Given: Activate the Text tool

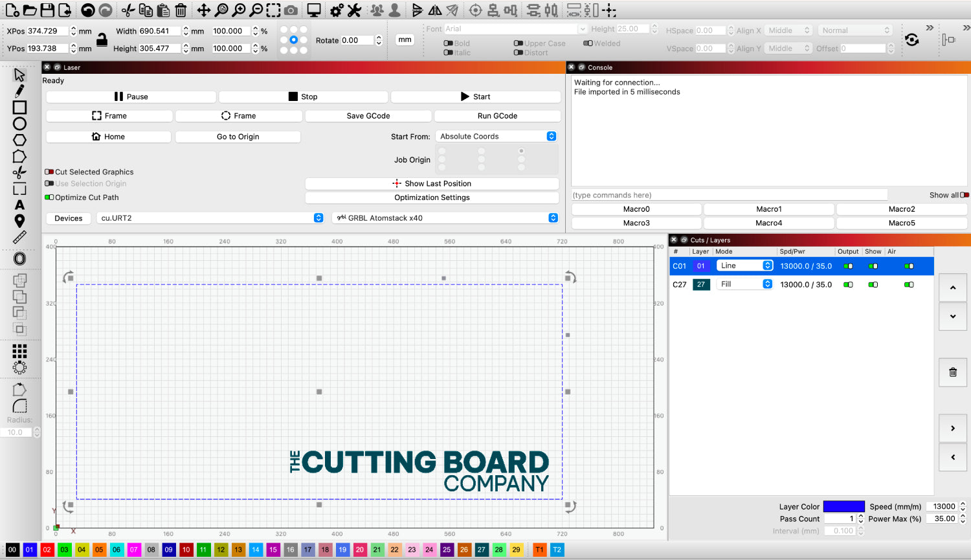Looking at the screenshot, I should pos(19,205).
